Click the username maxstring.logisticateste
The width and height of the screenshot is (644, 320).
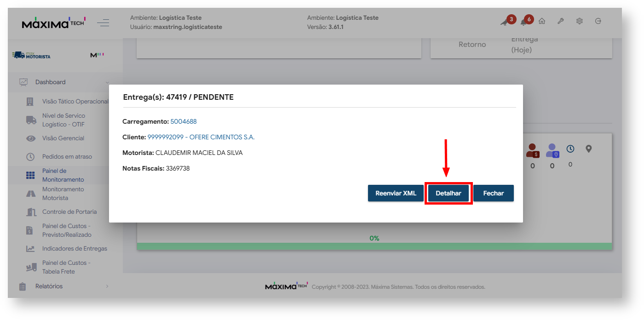(188, 27)
